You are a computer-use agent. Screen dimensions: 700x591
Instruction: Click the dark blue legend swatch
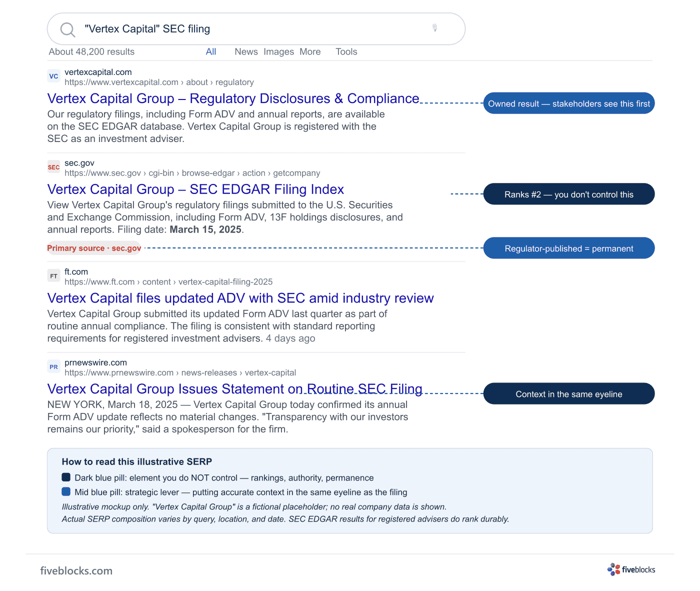click(x=66, y=477)
